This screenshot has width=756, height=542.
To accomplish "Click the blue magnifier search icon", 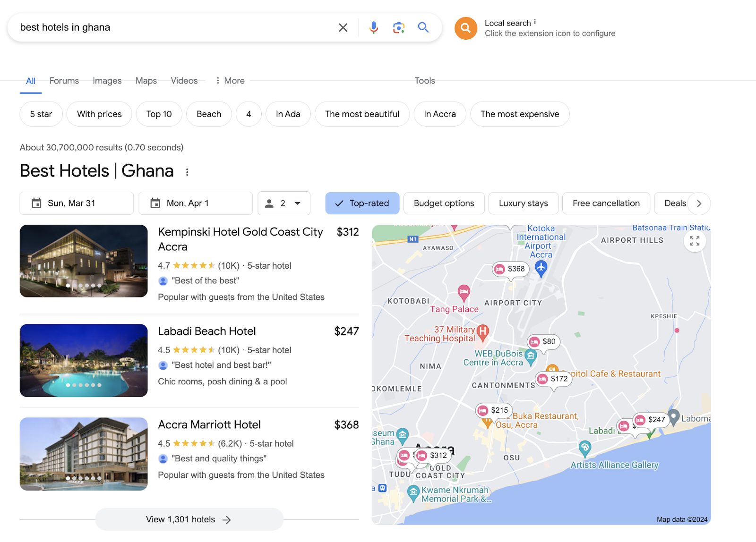I will [423, 27].
